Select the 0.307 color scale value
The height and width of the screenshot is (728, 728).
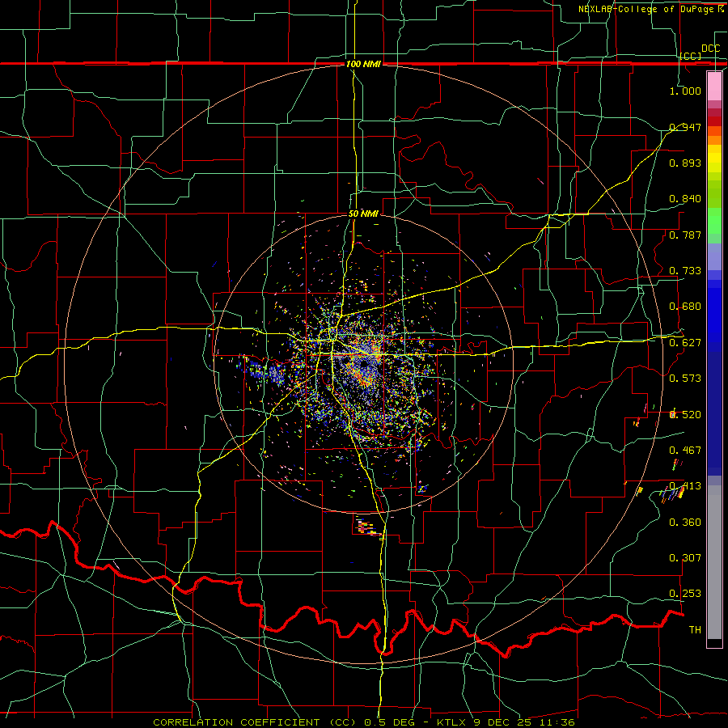685,558
